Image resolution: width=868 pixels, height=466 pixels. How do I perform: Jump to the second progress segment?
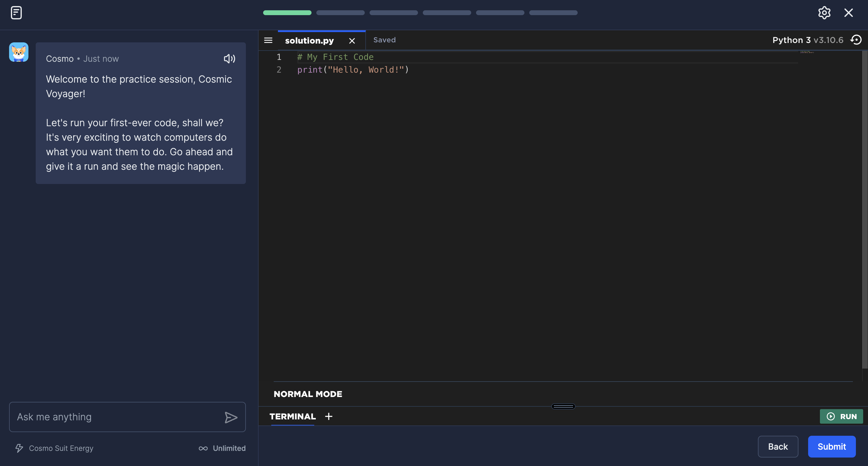(x=340, y=13)
